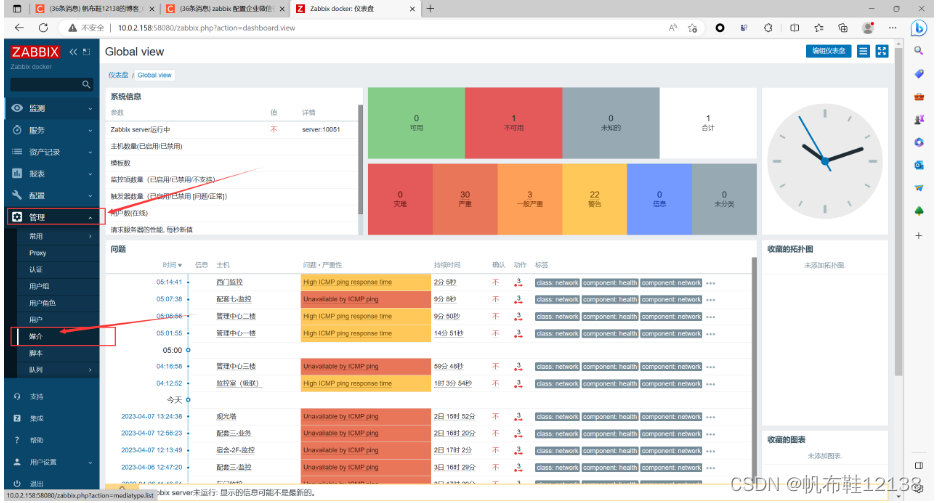
Task: Click acknowledge 不 in 西门监控 row
Action: [495, 283]
